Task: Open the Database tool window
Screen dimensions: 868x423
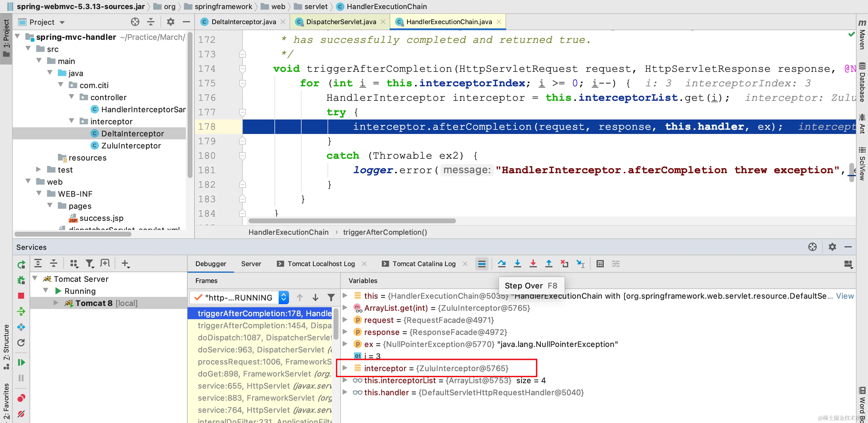Action: [862, 82]
